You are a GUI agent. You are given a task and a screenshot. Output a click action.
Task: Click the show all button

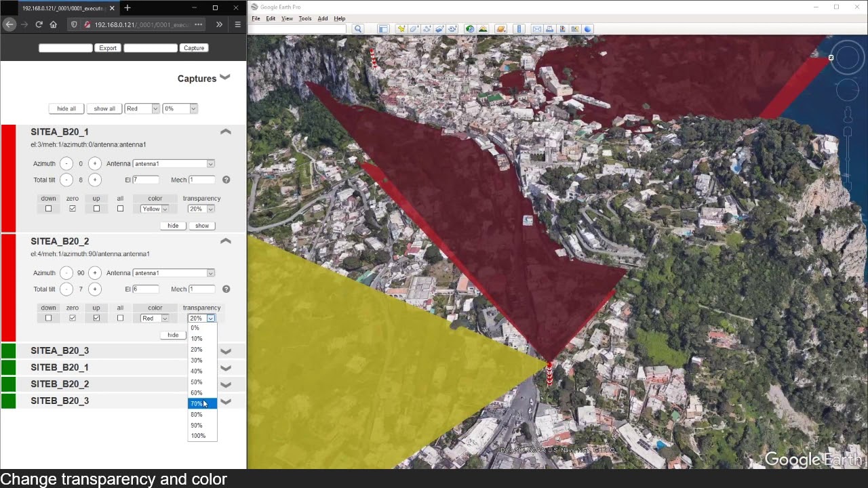[x=104, y=108]
